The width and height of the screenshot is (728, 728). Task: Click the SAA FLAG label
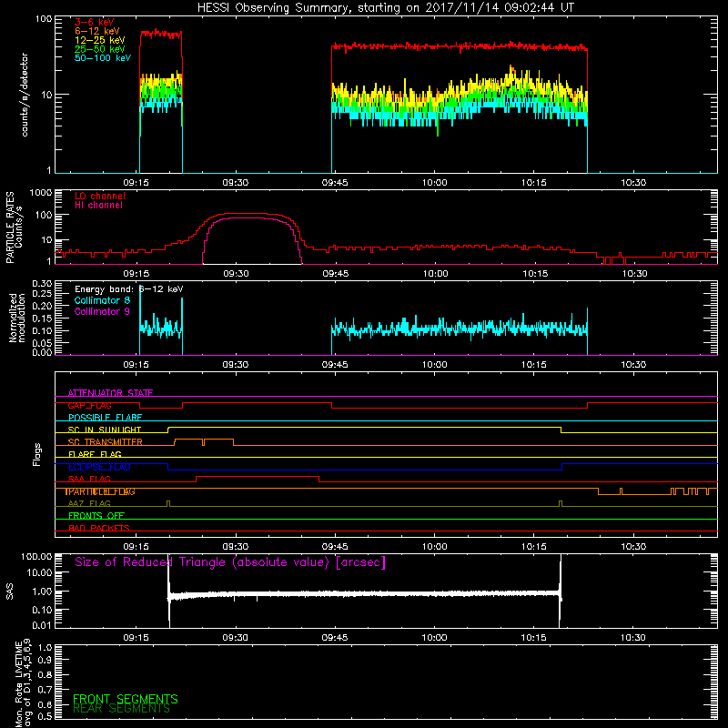(x=89, y=480)
